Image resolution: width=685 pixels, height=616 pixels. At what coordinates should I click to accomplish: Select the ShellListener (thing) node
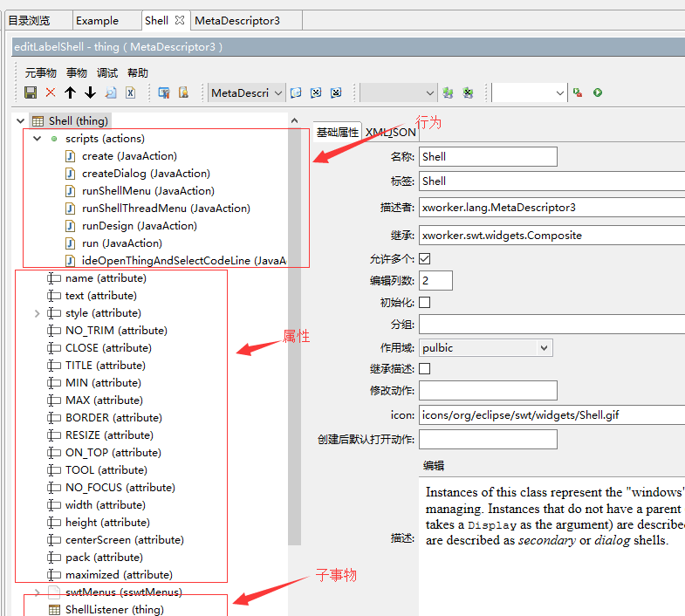point(114,609)
